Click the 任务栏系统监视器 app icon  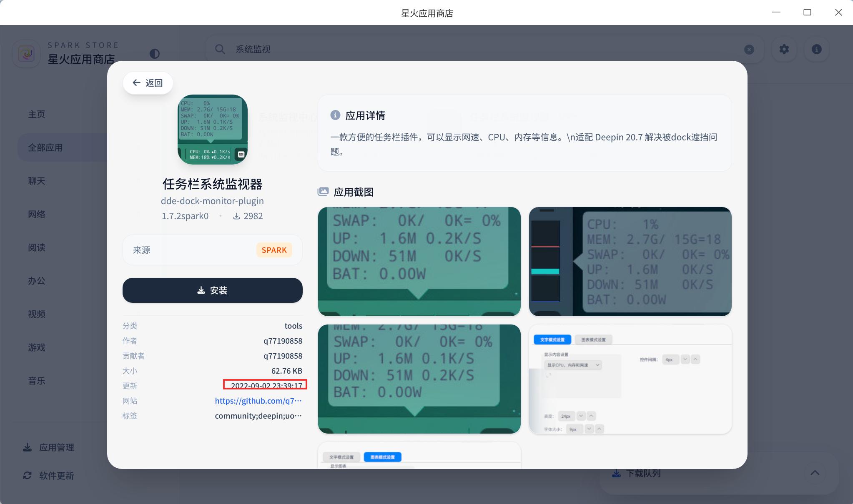213,130
